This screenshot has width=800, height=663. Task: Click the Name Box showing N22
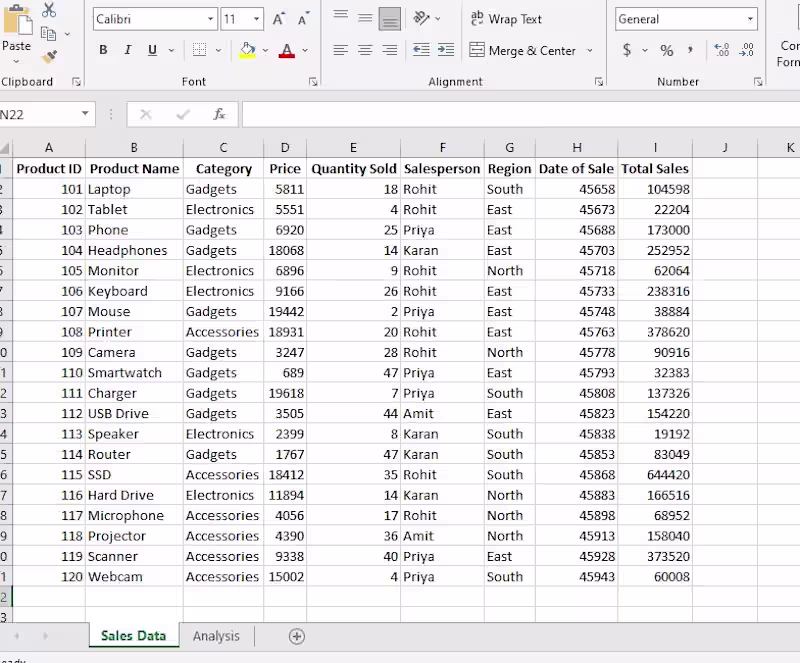pos(38,114)
